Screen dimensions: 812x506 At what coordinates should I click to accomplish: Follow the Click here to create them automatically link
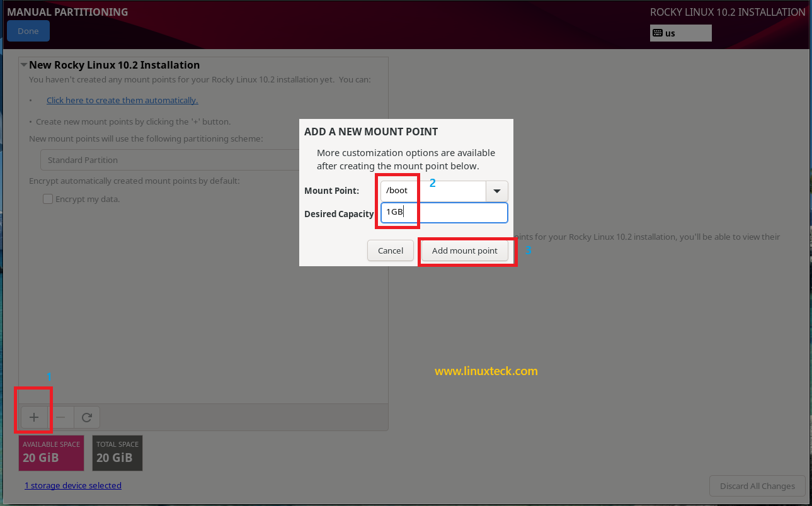(122, 100)
